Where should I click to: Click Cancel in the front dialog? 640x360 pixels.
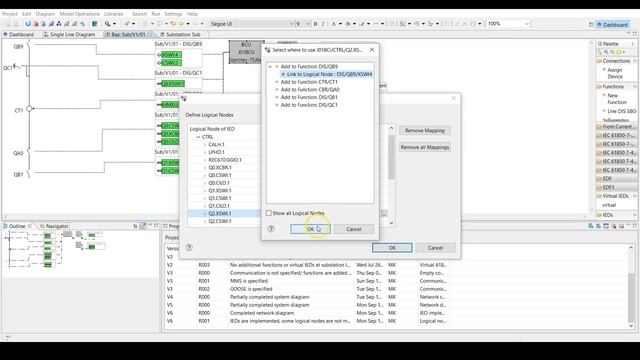(x=354, y=229)
